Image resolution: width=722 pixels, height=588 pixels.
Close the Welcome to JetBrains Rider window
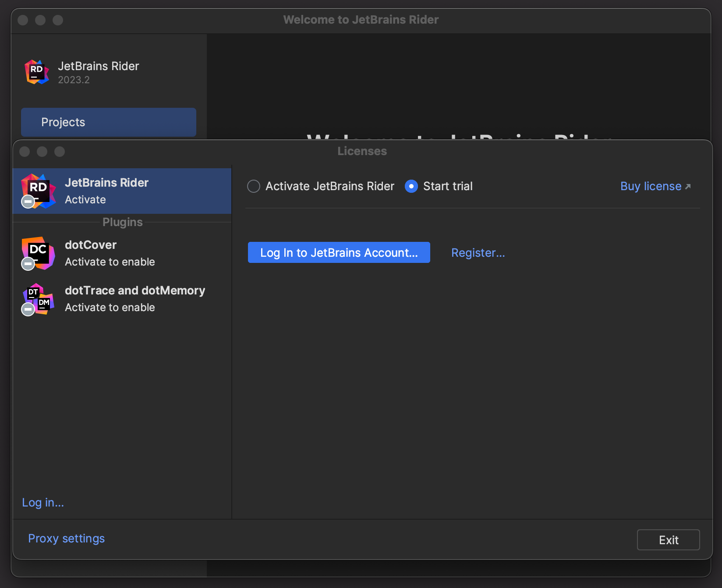(x=23, y=20)
